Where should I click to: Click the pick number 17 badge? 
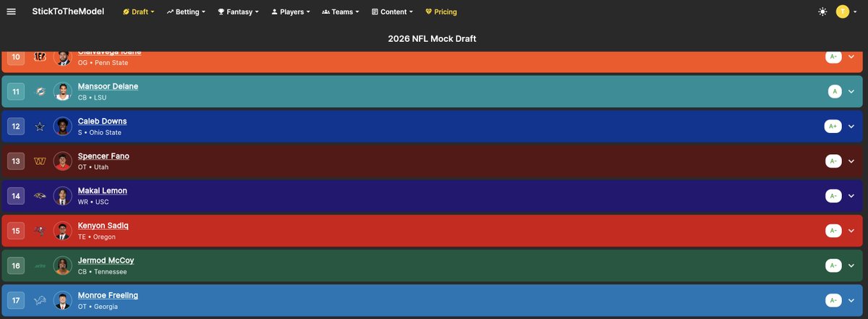[17, 301]
